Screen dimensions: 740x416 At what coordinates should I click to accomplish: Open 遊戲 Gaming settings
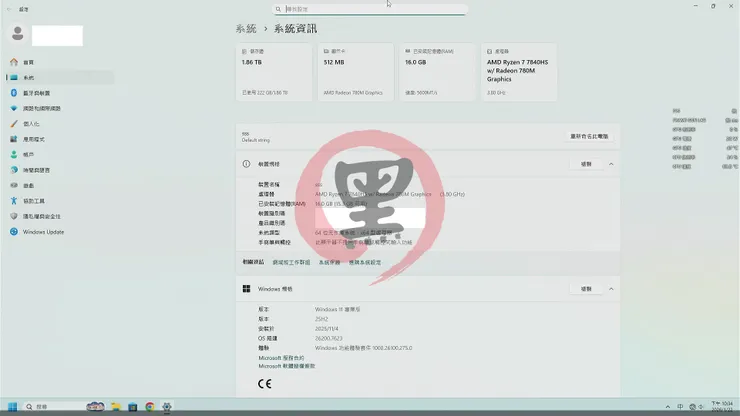click(x=28, y=186)
